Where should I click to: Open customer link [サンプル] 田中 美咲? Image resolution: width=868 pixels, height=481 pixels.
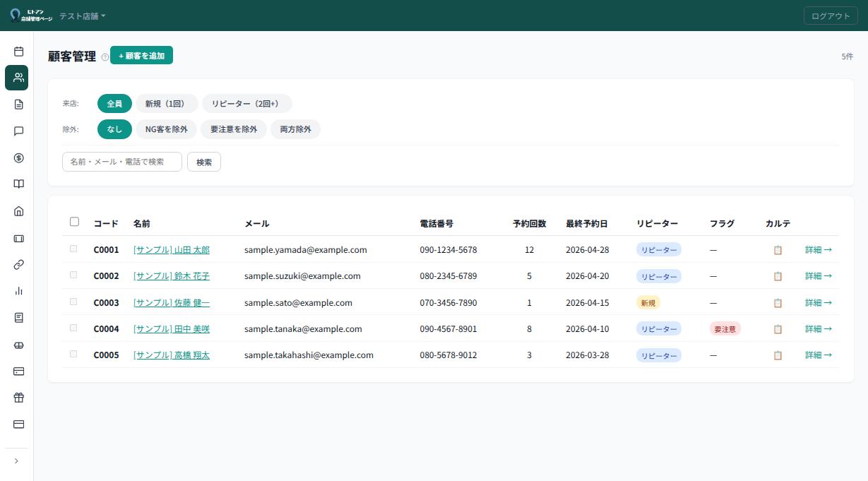click(172, 329)
